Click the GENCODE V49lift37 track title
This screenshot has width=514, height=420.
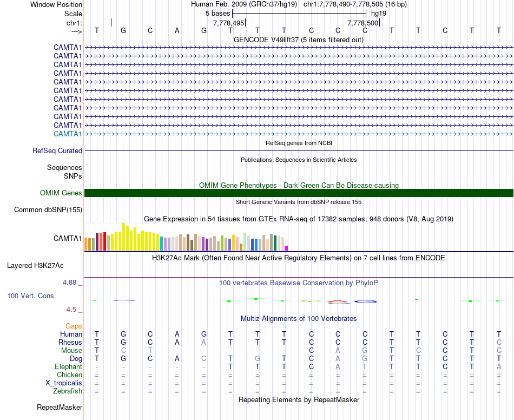point(298,40)
